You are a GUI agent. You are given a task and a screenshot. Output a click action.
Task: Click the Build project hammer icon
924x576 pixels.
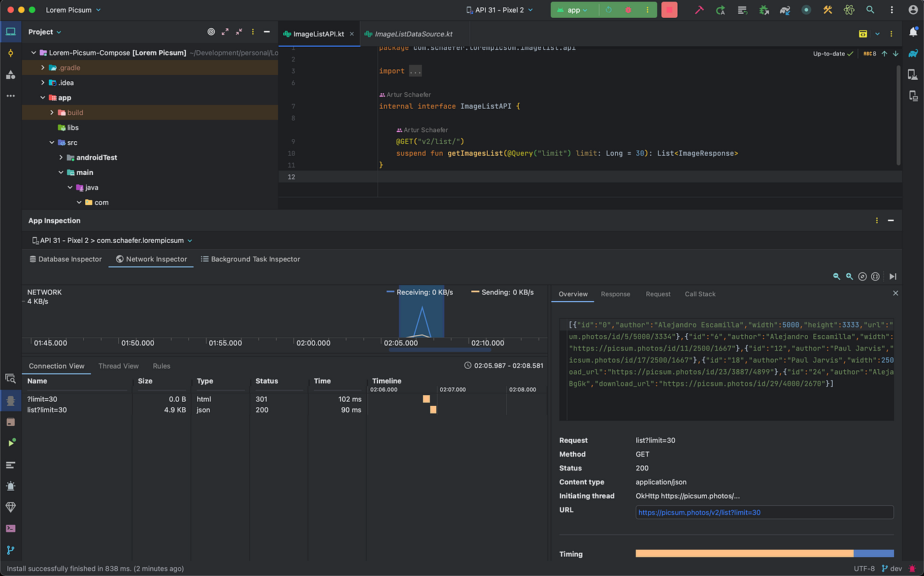coord(699,10)
